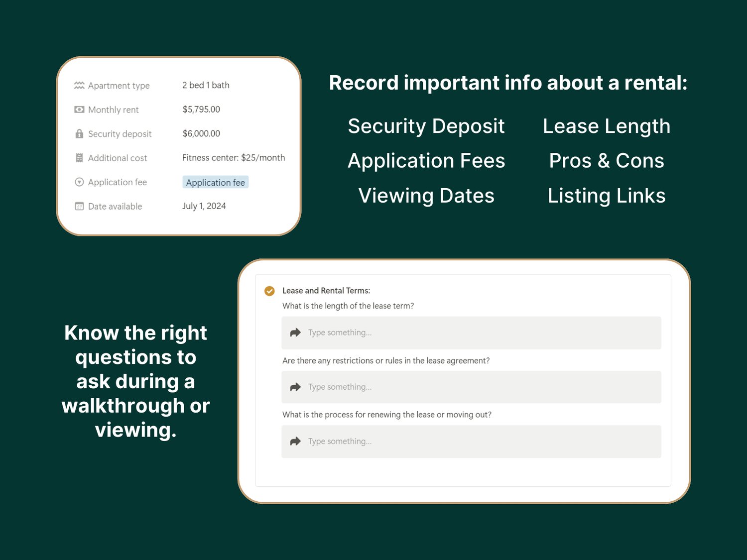
Task: Select the $5,795.00 monthly rent value
Action: coord(201,110)
